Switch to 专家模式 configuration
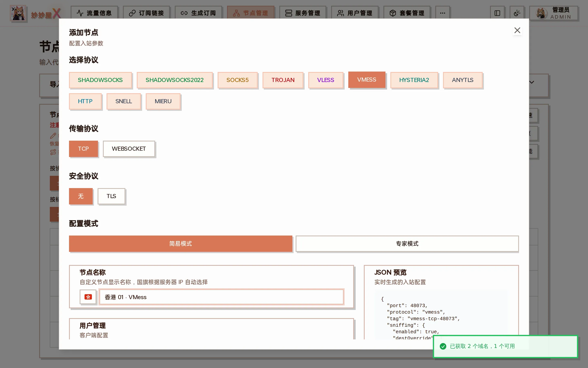The height and width of the screenshot is (368, 588). point(407,244)
